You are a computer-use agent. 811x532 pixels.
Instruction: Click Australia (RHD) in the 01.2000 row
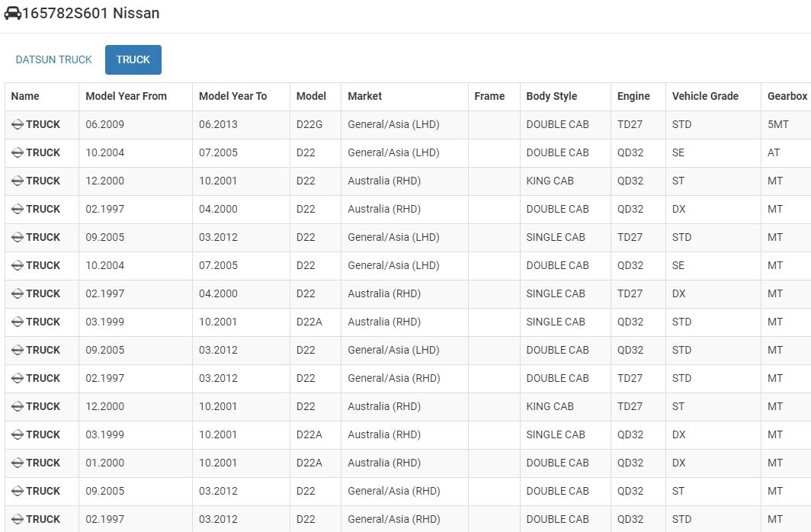point(384,463)
